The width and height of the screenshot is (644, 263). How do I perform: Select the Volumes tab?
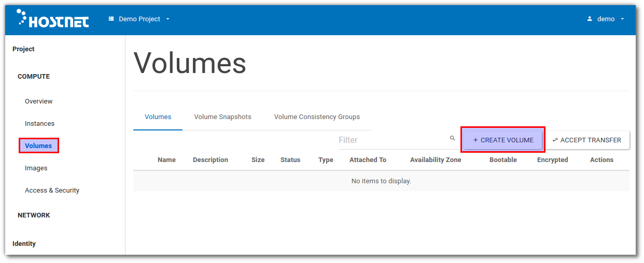158,117
